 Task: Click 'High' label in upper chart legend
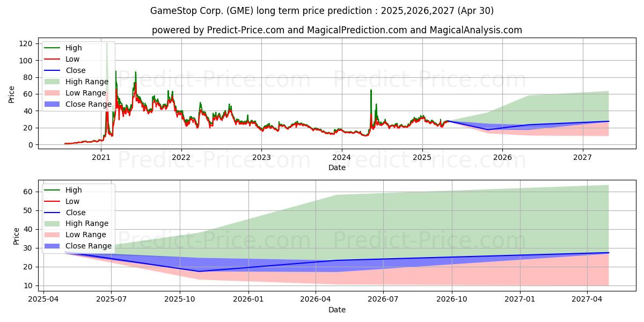point(74,48)
